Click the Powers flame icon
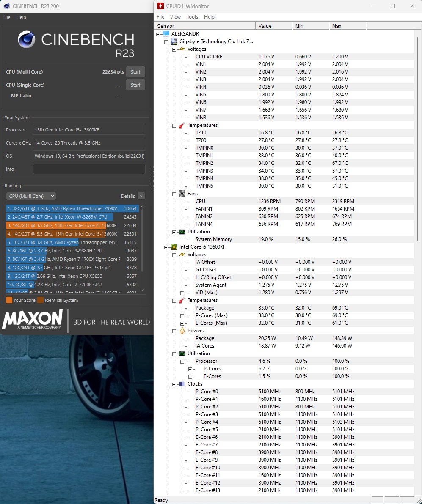The width and height of the screenshot is (422, 504). 182,331
